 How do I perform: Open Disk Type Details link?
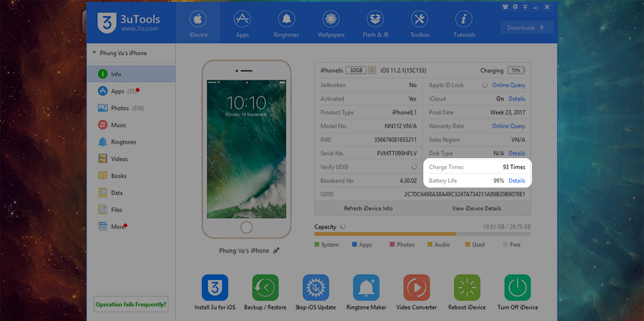point(517,153)
